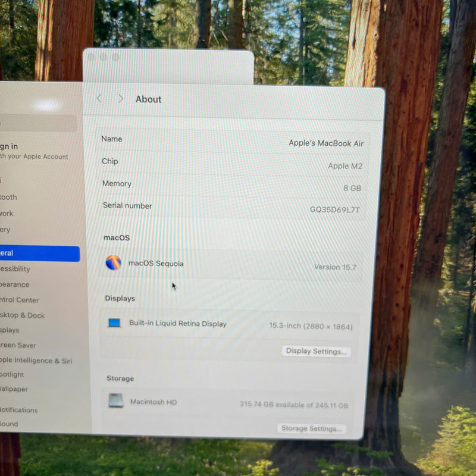Select General in the sidebar
Viewport: 476px width, 476px height.
click(x=36, y=253)
